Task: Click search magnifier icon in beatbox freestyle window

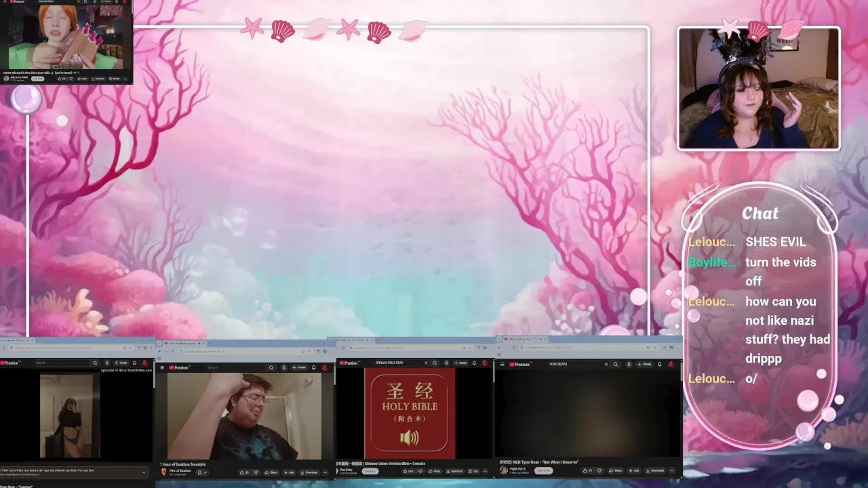Action: (x=271, y=367)
